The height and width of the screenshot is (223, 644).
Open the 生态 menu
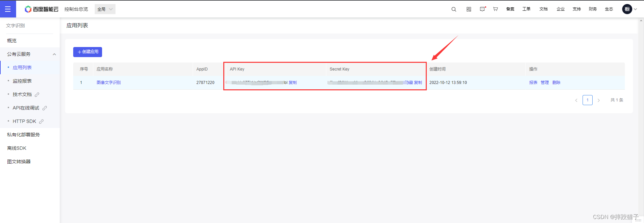pyautogui.click(x=609, y=9)
